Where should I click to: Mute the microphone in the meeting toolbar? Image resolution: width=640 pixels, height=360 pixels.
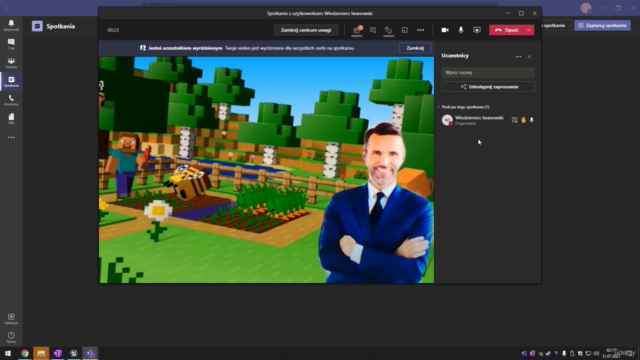click(461, 30)
